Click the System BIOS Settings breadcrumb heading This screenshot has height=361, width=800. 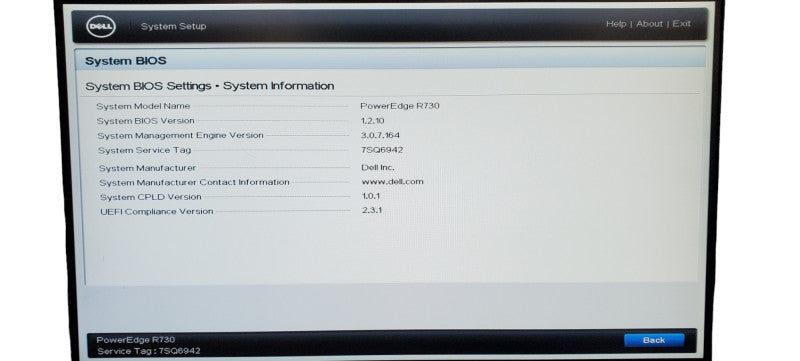click(x=210, y=86)
